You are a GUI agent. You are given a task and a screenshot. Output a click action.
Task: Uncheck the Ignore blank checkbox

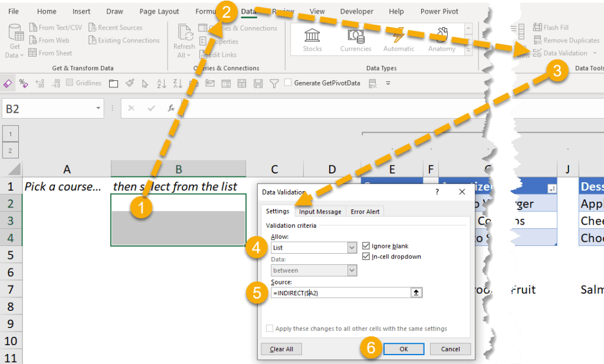[366, 246]
